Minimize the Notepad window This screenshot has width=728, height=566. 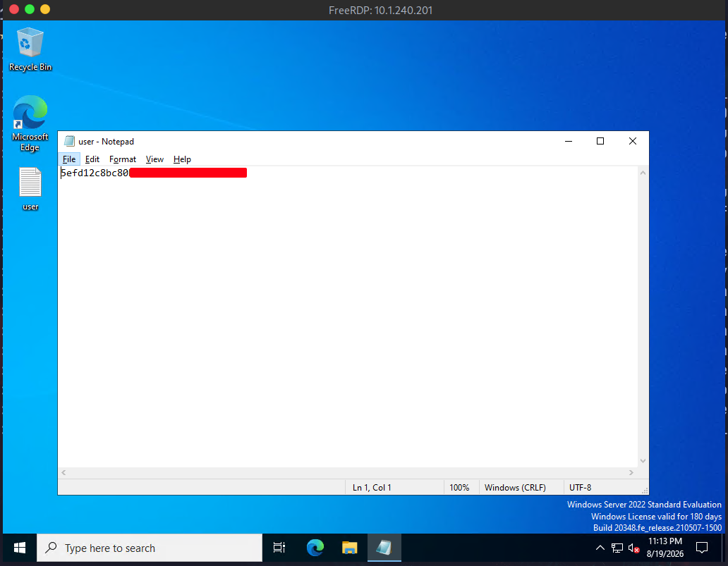[569, 141]
